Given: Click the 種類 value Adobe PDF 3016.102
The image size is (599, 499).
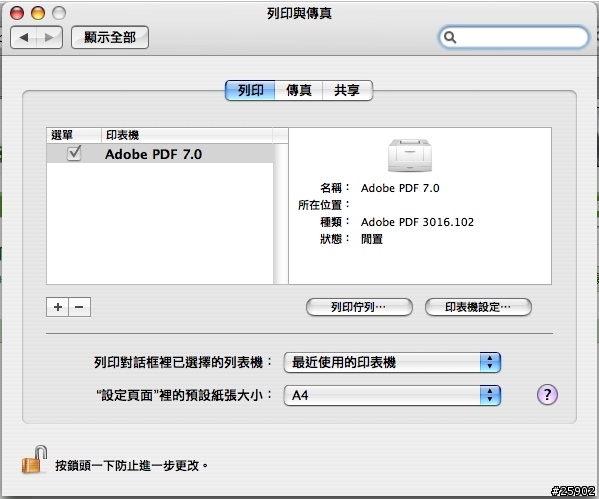Looking at the screenshot, I should coord(417,222).
